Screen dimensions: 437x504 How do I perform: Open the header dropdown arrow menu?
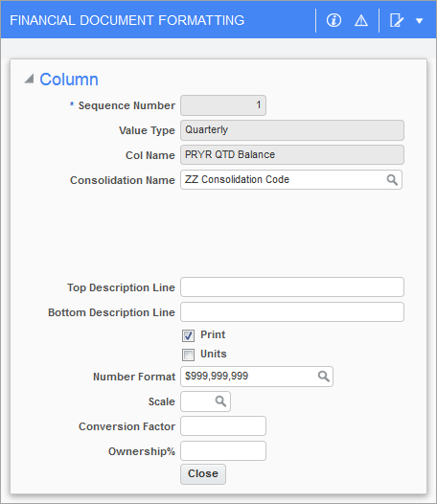[x=419, y=21]
